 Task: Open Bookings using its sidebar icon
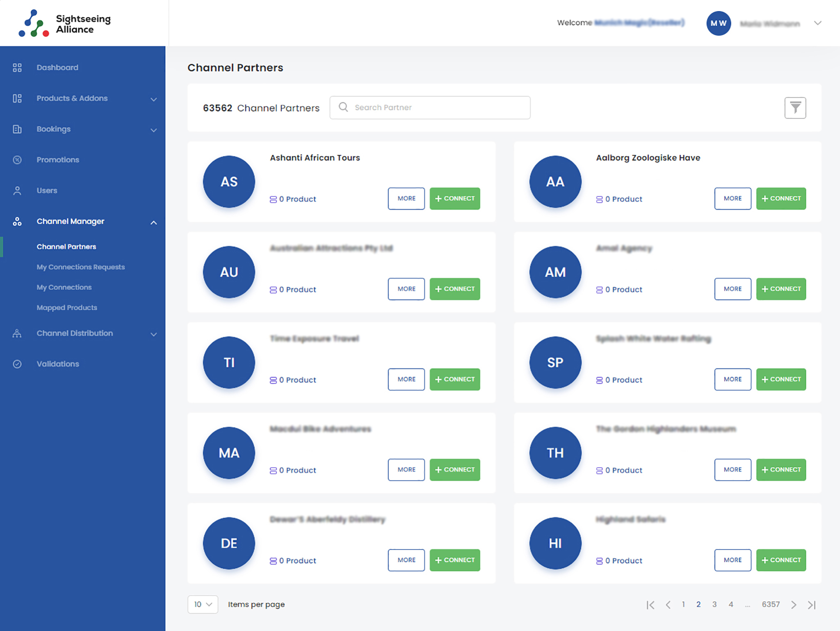click(x=17, y=129)
